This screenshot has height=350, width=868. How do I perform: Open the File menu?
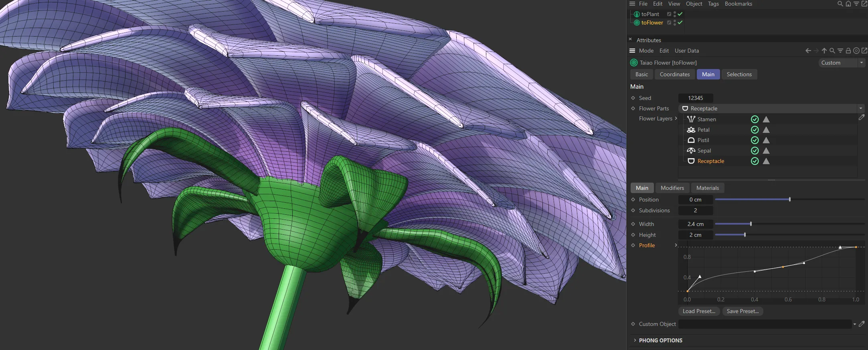pos(643,4)
